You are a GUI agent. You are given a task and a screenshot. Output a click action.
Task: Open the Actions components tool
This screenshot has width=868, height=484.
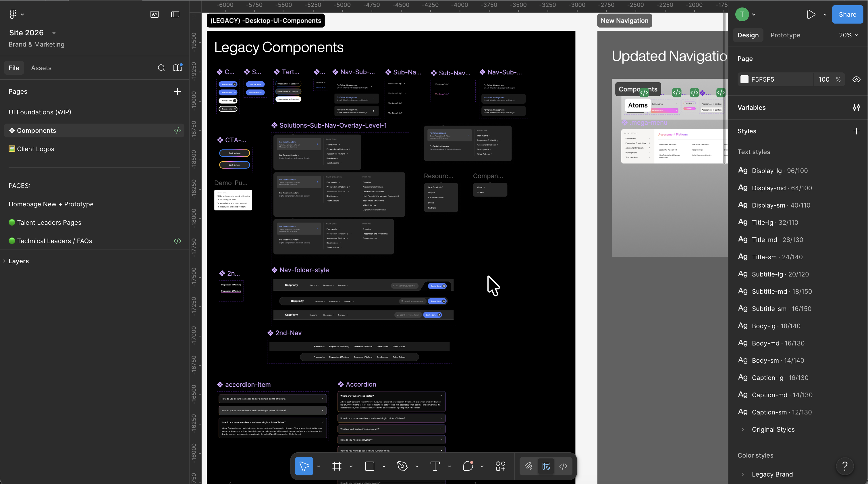pos(501,466)
